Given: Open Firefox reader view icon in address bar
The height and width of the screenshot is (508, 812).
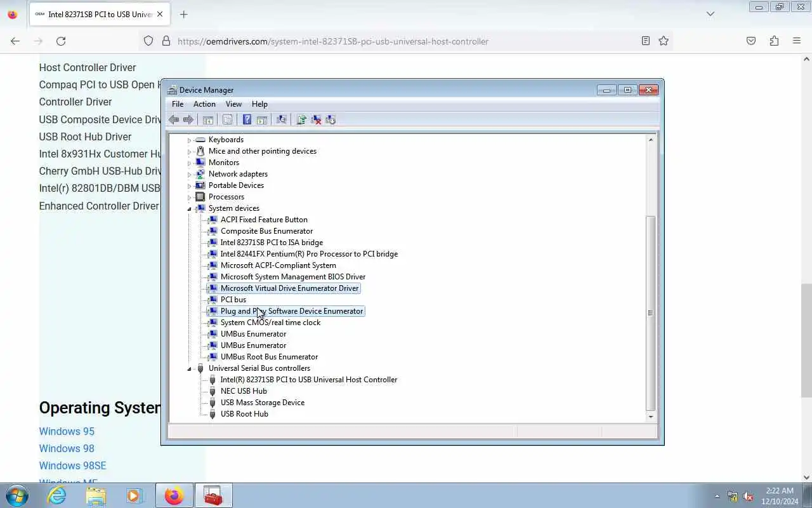Looking at the screenshot, I should (645, 41).
